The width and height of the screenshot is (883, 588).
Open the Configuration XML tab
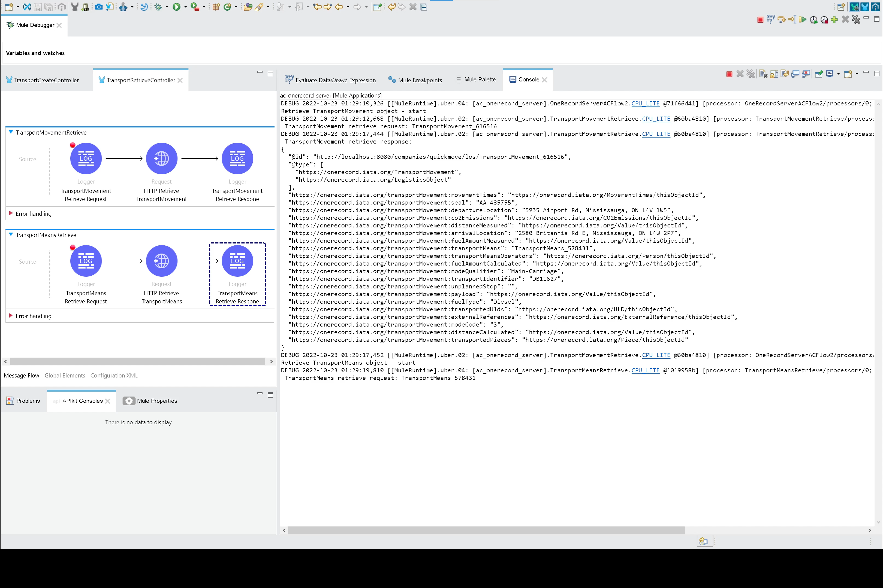pyautogui.click(x=114, y=375)
